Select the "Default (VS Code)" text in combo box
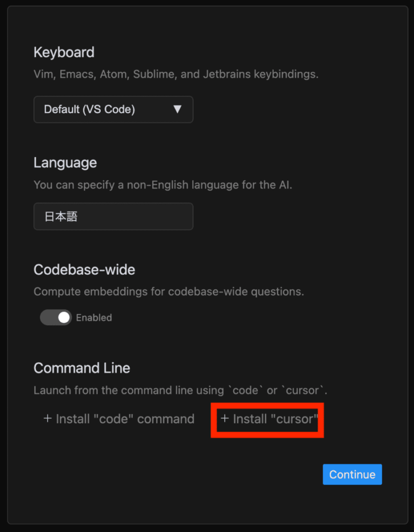This screenshot has width=414, height=532. (x=89, y=109)
